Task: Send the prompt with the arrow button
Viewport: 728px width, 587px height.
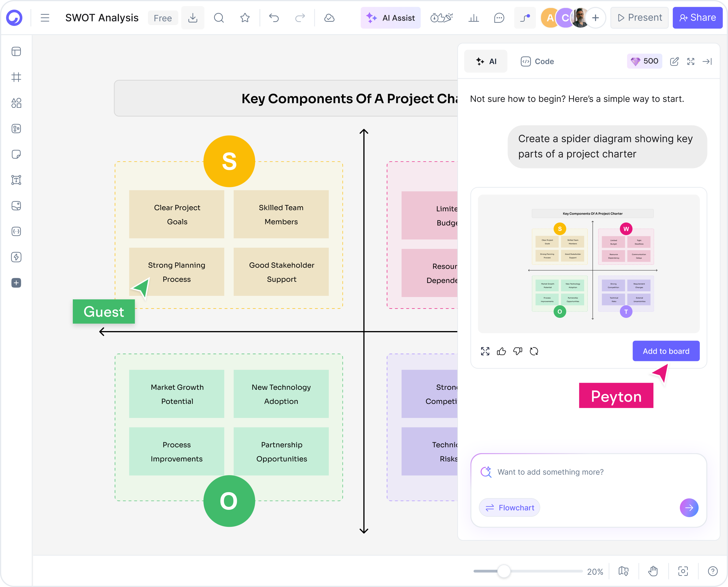Action: pos(689,507)
